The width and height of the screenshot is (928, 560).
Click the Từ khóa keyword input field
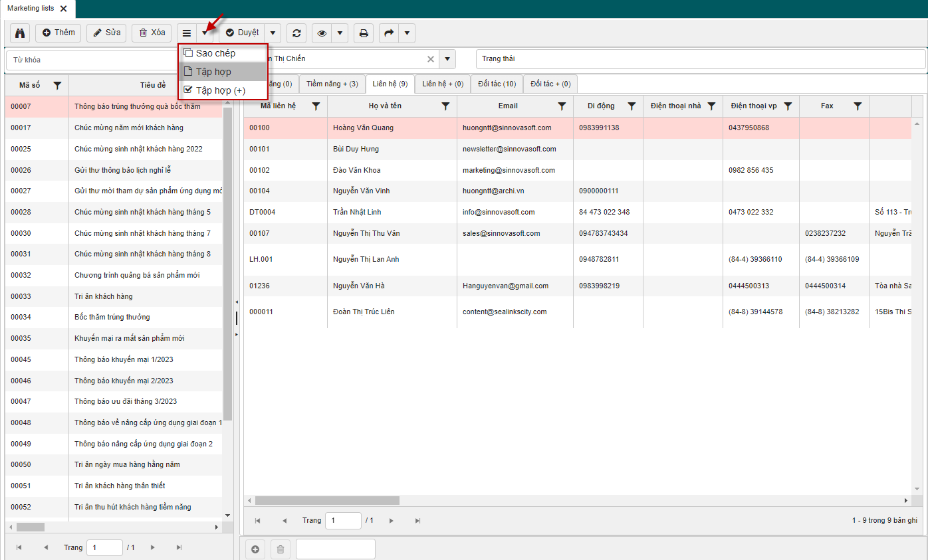[x=92, y=60]
